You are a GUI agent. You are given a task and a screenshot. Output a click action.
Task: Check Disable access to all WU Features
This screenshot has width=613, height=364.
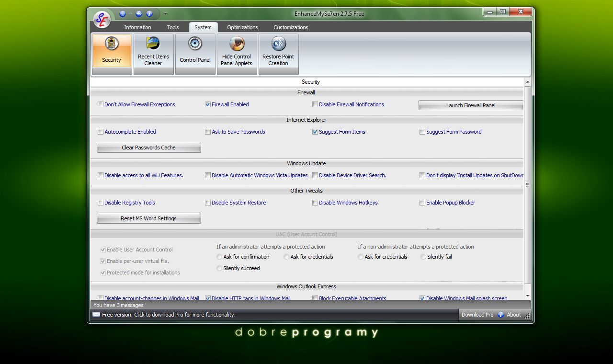[x=101, y=175]
